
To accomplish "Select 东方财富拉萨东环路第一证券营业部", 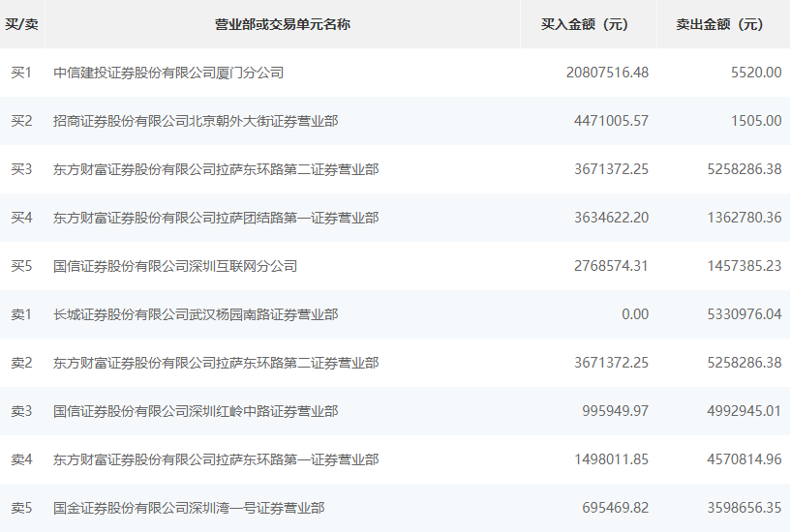I will [216, 459].
